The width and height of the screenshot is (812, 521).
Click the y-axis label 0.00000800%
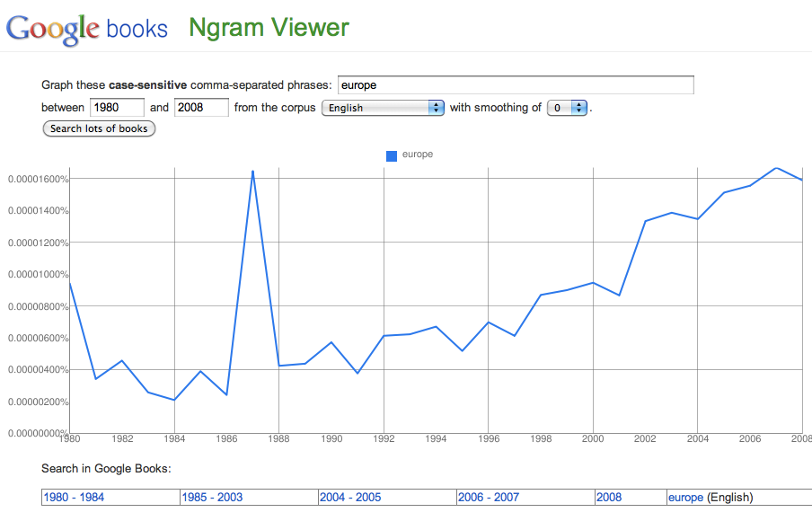point(38,306)
